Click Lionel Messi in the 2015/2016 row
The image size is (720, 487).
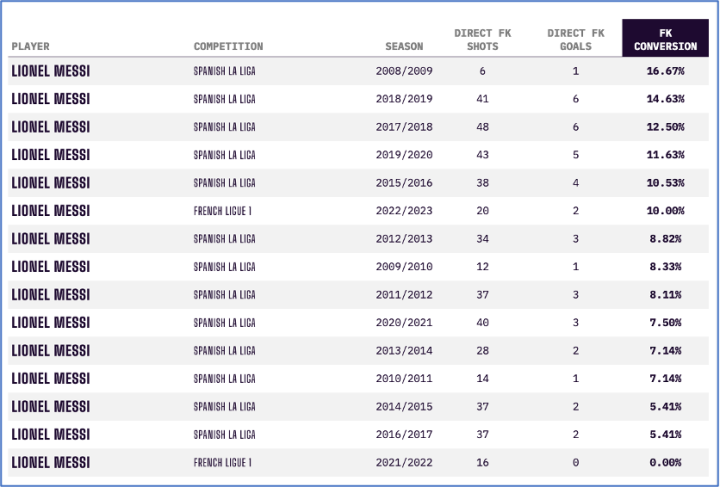[50, 183]
